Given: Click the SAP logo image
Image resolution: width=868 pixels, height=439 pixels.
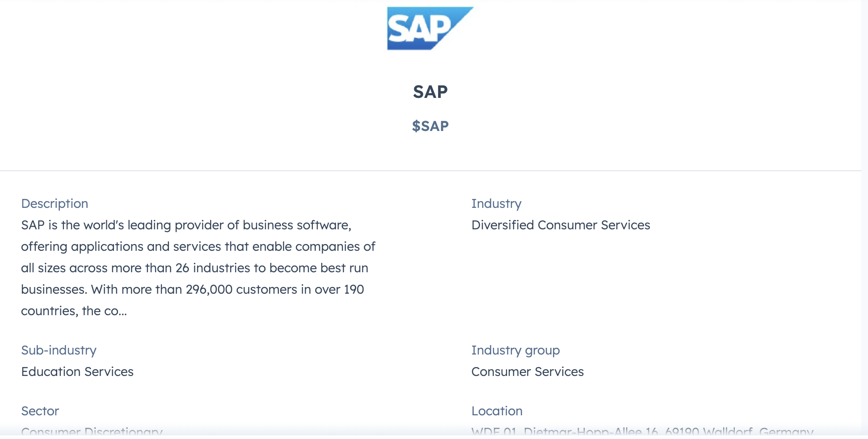Looking at the screenshot, I should pyautogui.click(x=430, y=28).
